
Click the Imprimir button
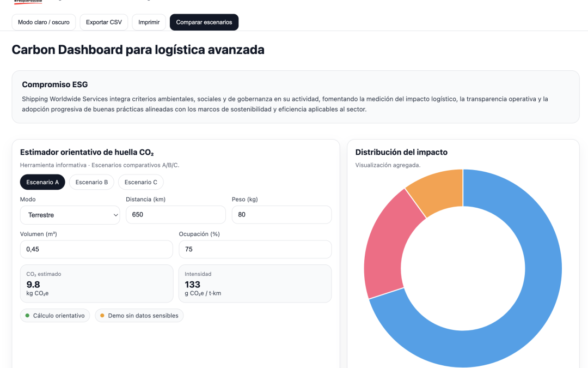149,22
